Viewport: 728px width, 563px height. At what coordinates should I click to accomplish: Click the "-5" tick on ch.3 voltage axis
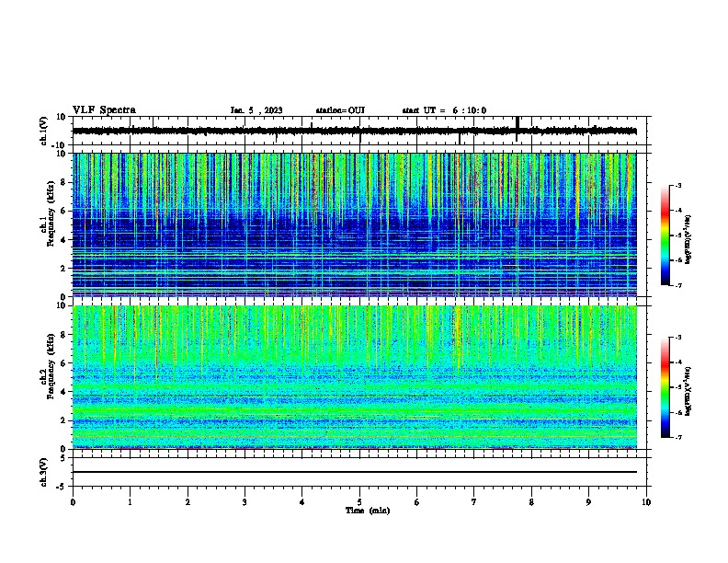(x=63, y=487)
